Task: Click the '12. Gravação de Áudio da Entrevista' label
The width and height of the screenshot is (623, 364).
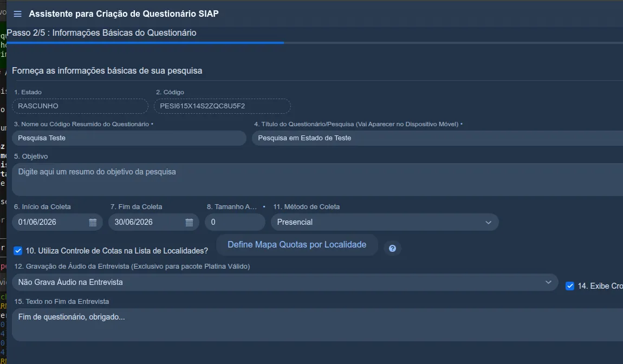Action: [x=132, y=266]
